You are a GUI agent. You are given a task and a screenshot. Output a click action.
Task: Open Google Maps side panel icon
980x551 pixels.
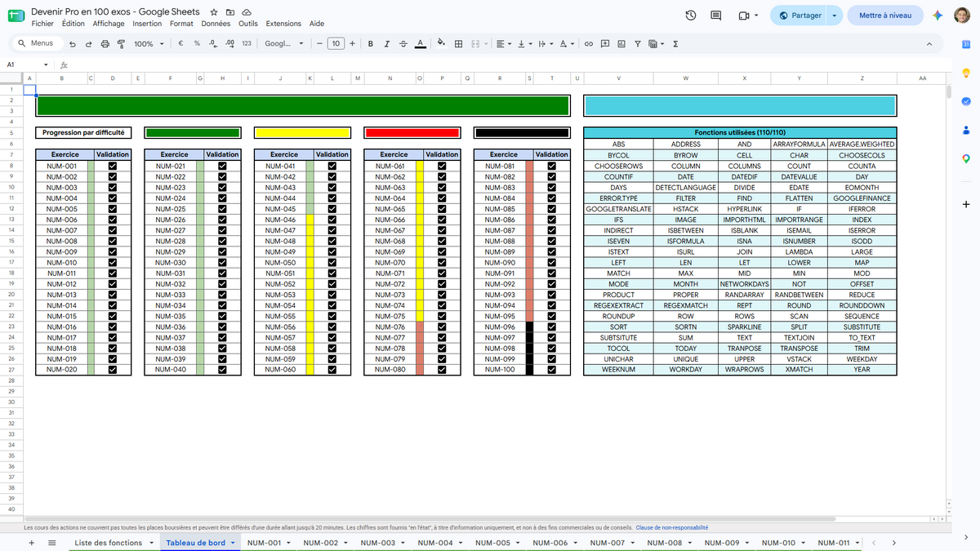coord(965,158)
